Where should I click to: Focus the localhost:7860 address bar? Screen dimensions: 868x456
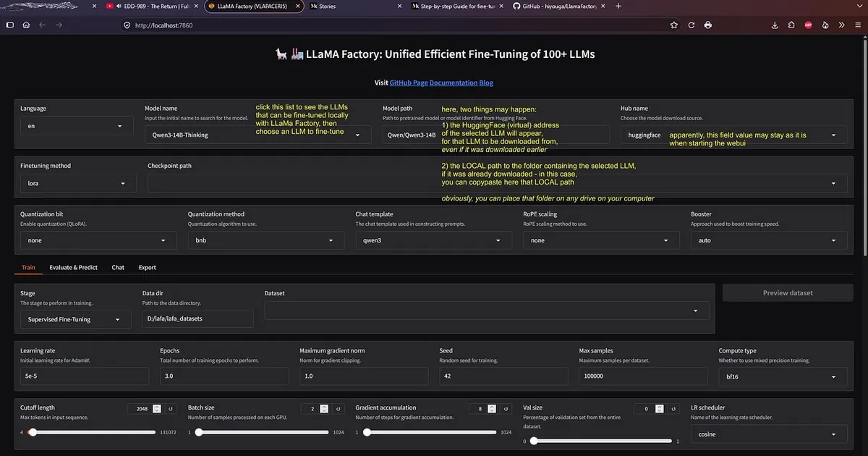(401, 25)
